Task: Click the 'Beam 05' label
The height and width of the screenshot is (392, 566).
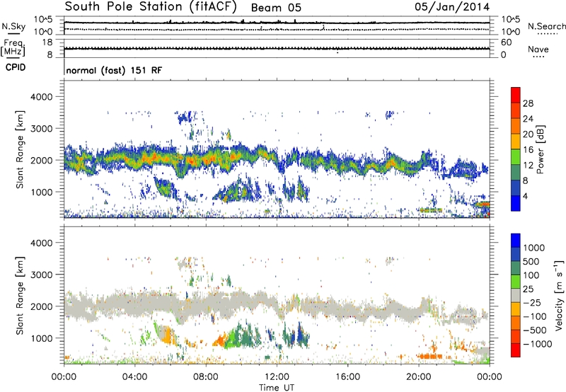Action: [276, 8]
